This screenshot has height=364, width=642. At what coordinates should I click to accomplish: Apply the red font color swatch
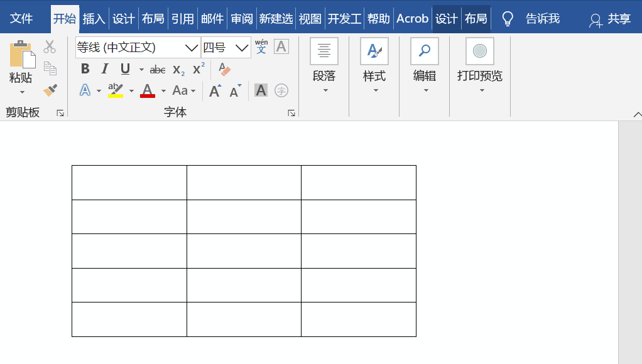coord(148,90)
